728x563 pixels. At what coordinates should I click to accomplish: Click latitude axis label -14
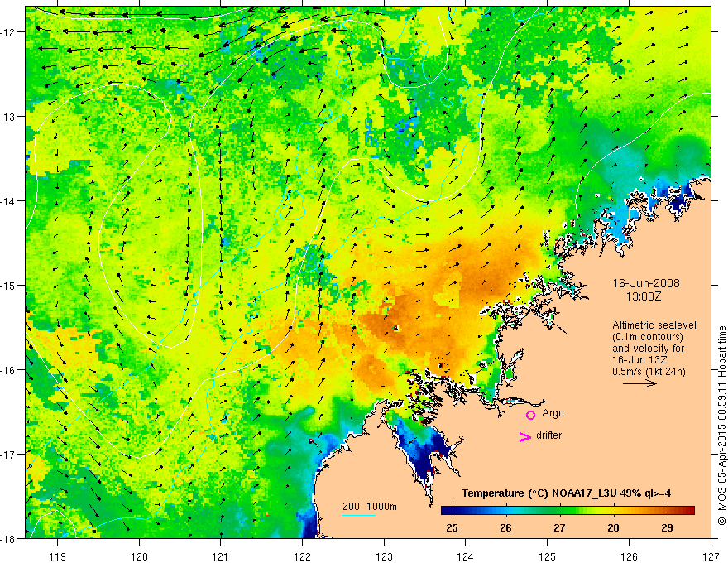(9, 200)
